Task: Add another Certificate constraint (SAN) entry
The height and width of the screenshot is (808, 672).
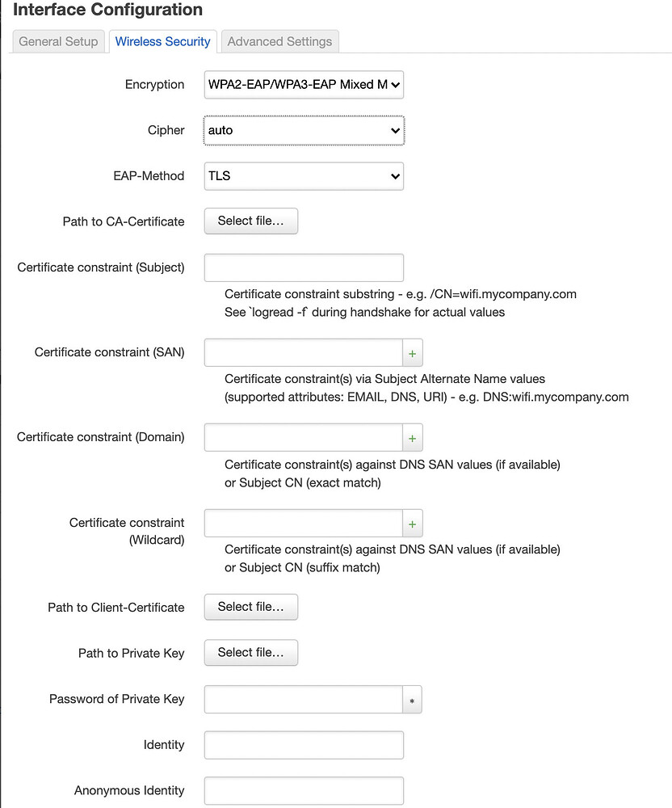Action: coord(412,352)
